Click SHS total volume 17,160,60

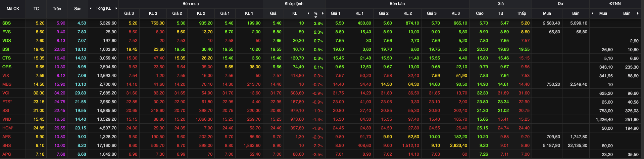(x=107, y=146)
